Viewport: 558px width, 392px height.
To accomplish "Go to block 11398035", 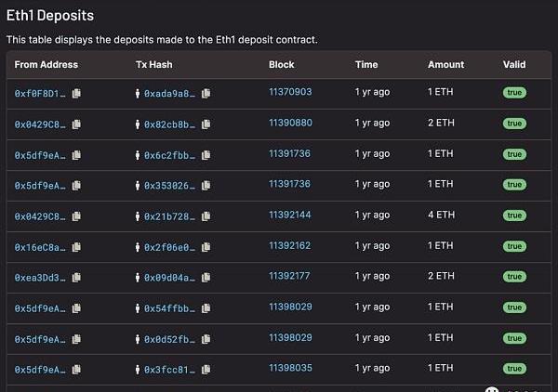I will [x=290, y=368].
